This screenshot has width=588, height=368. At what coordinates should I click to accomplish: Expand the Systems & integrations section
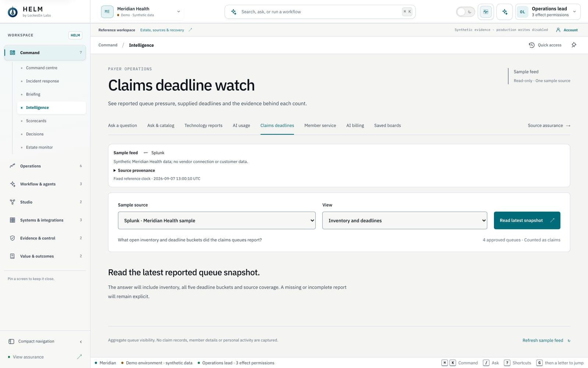[x=45, y=220]
